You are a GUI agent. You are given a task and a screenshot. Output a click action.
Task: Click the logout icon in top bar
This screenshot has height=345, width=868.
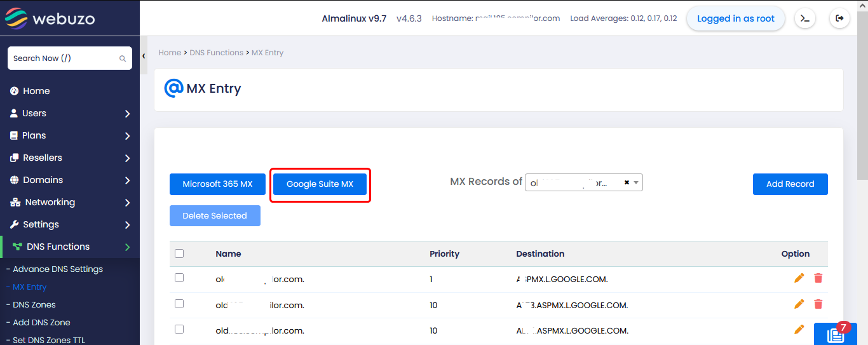point(839,18)
